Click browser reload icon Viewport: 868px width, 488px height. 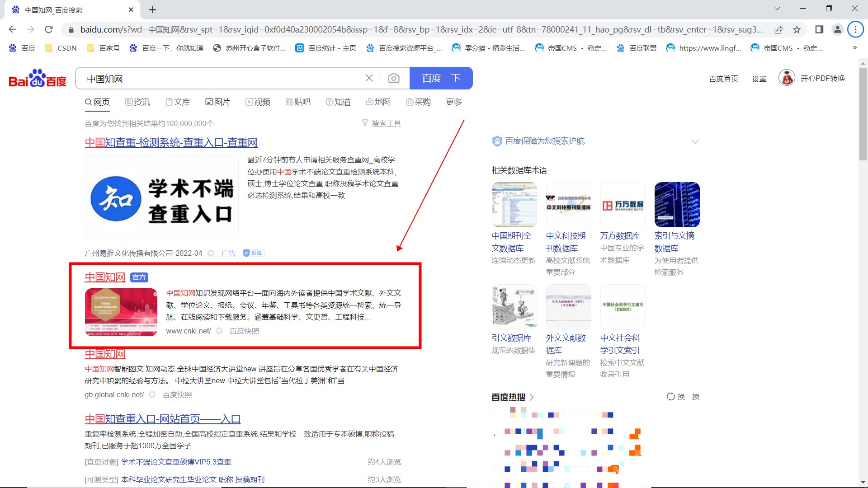click(x=49, y=30)
